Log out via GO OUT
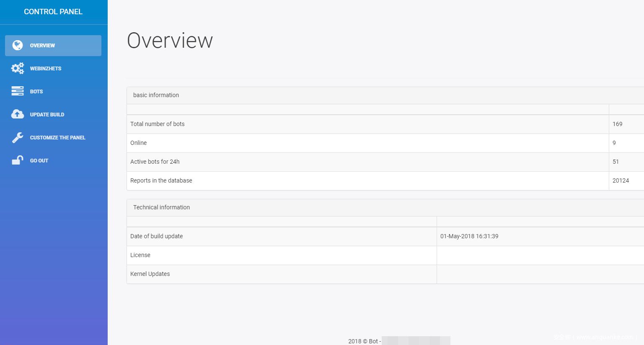 tap(53, 161)
